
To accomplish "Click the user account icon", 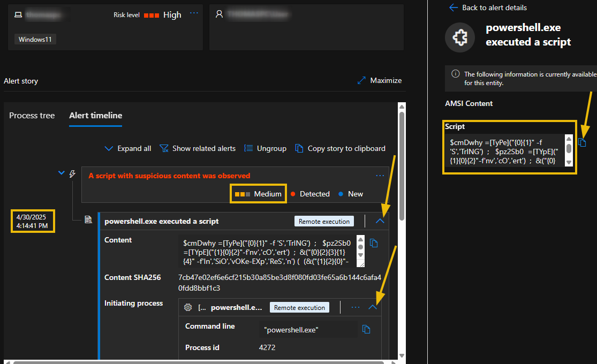I will point(220,14).
